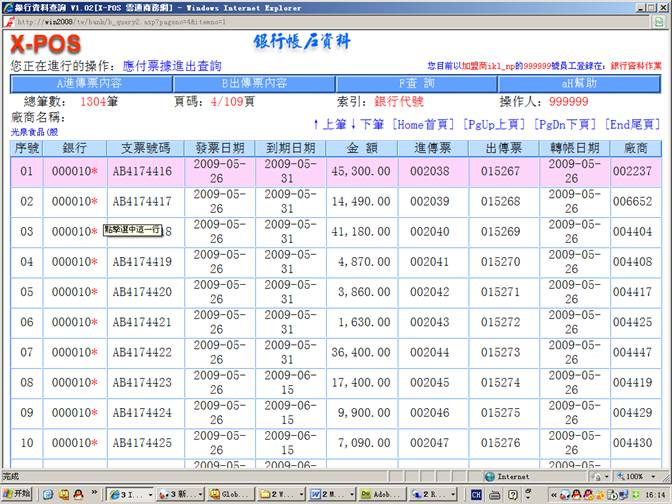This screenshot has height=504, width=672.
Task: Jump to first page via Home首頁
Action: point(424,124)
